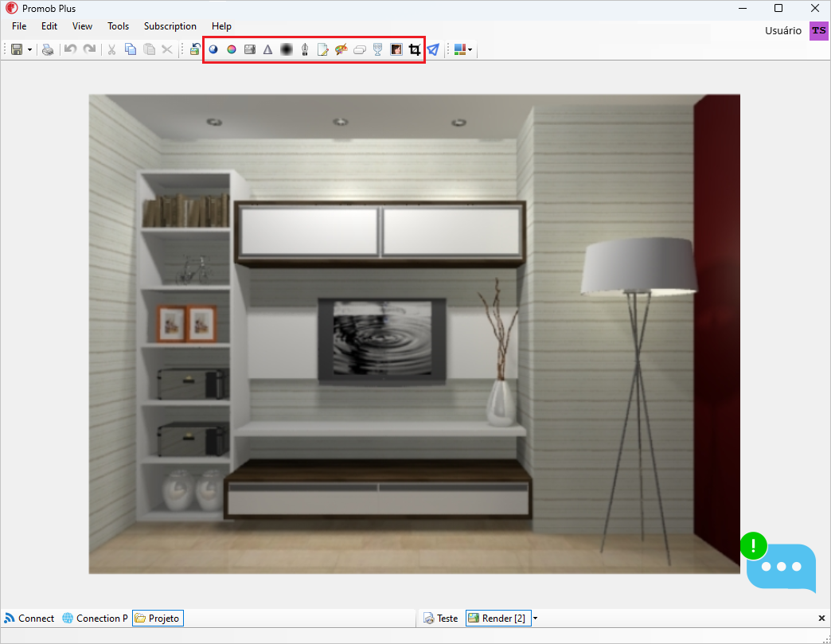Open the File menu
Screen dimensions: 831x644
tap(19, 26)
